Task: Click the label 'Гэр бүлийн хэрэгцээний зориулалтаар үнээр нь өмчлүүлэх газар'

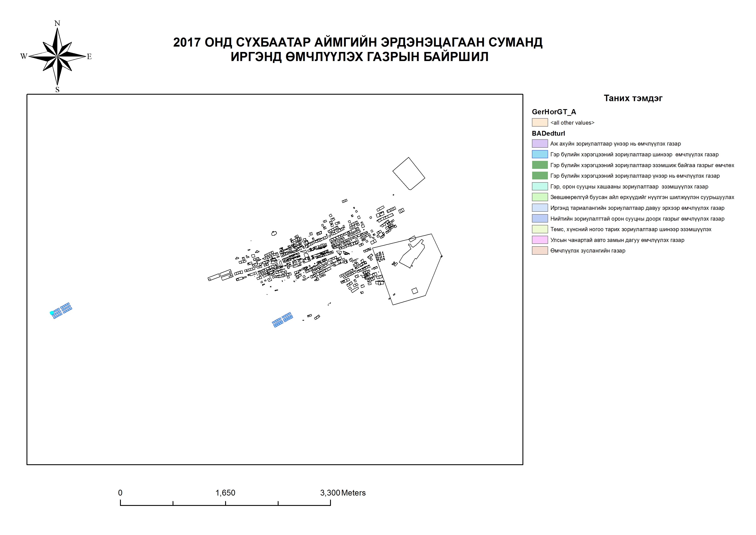Action: point(635,176)
